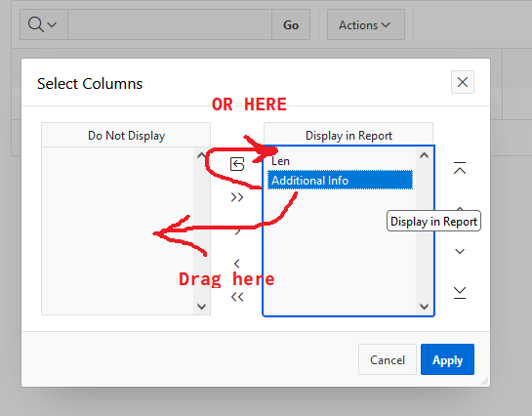
Task: Open the Actions menu
Action: (366, 24)
